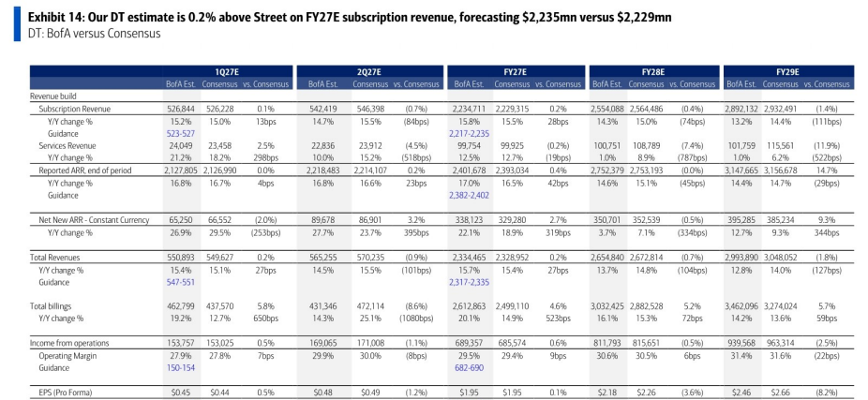This screenshot has width=868, height=400.
Task: Select the blue revenue guidance 547-551
Action: coord(179,282)
